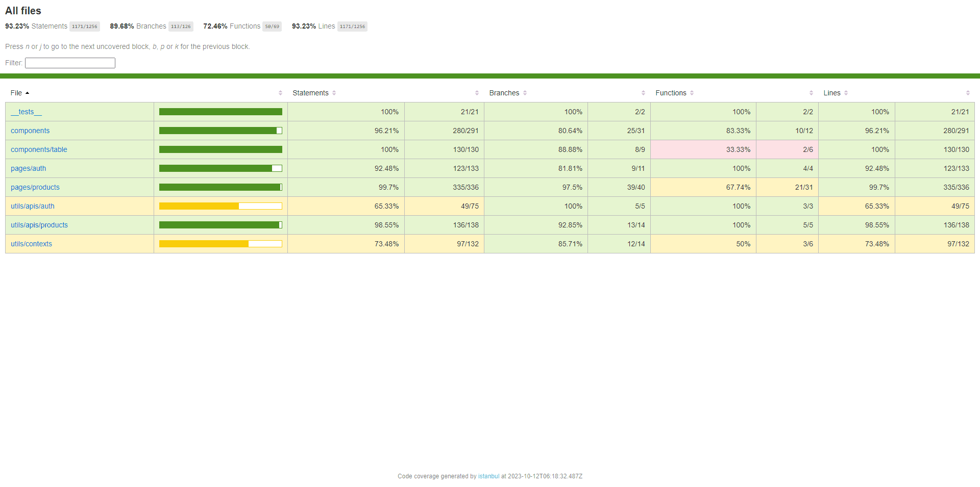Open the pages/products folder link
980x487 pixels.
35,187
